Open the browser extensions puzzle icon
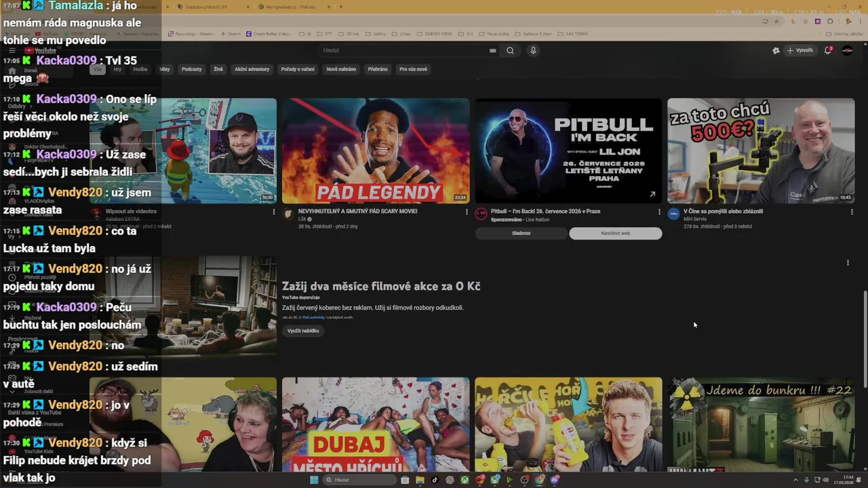This screenshot has height=488, width=868. [830, 21]
